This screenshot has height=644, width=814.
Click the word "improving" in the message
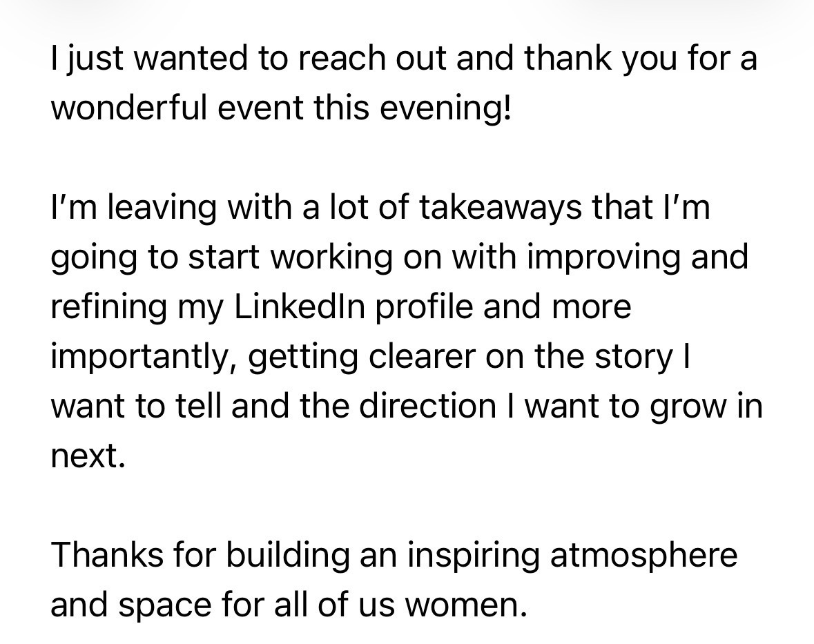click(603, 258)
